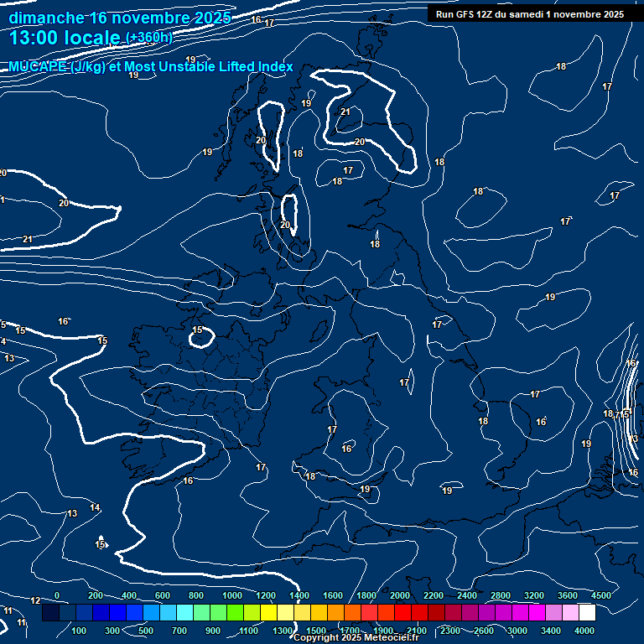Image resolution: width=644 pixels, height=644 pixels.
Task: Select the bright magenta swatch between 3200 and 3400
Action: click(x=538, y=612)
